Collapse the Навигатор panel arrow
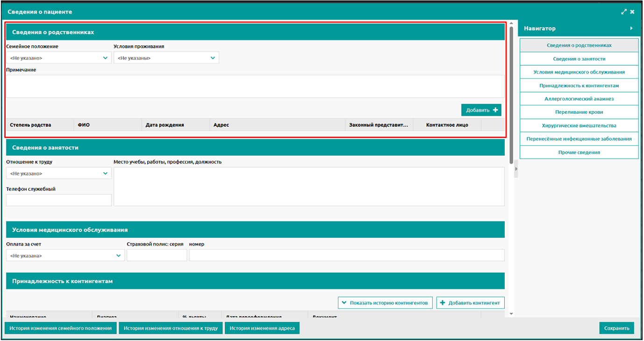644x341 pixels. [631, 29]
